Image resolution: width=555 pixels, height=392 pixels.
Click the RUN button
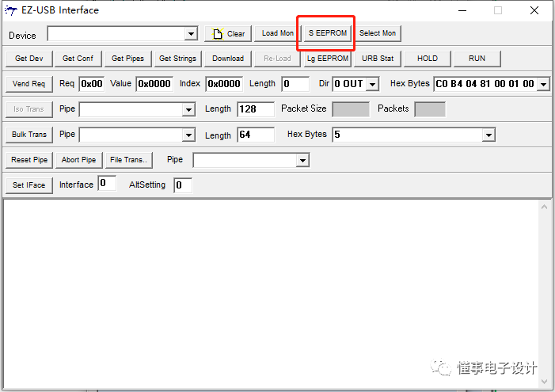(x=477, y=59)
